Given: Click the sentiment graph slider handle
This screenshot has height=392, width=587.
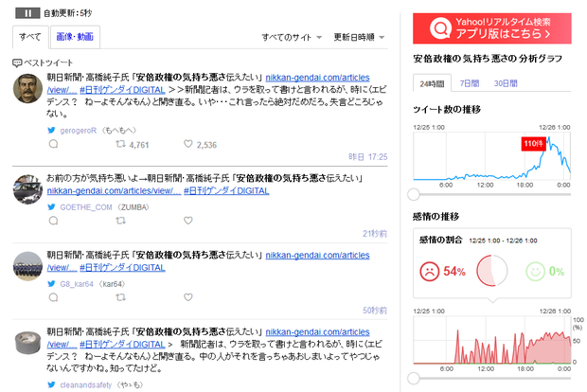Looking at the screenshot, I should pos(414,378).
